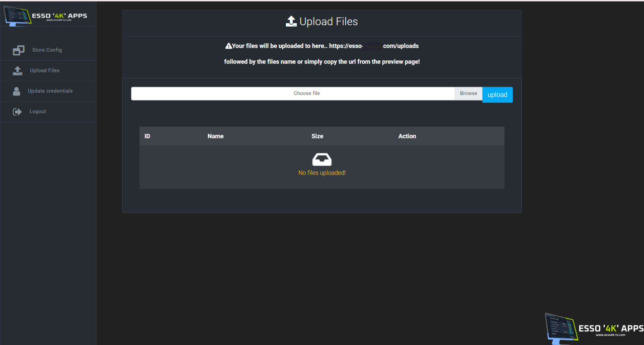This screenshot has height=345, width=644.
Task: Click the Store Config windows icon
Action: tap(19, 50)
